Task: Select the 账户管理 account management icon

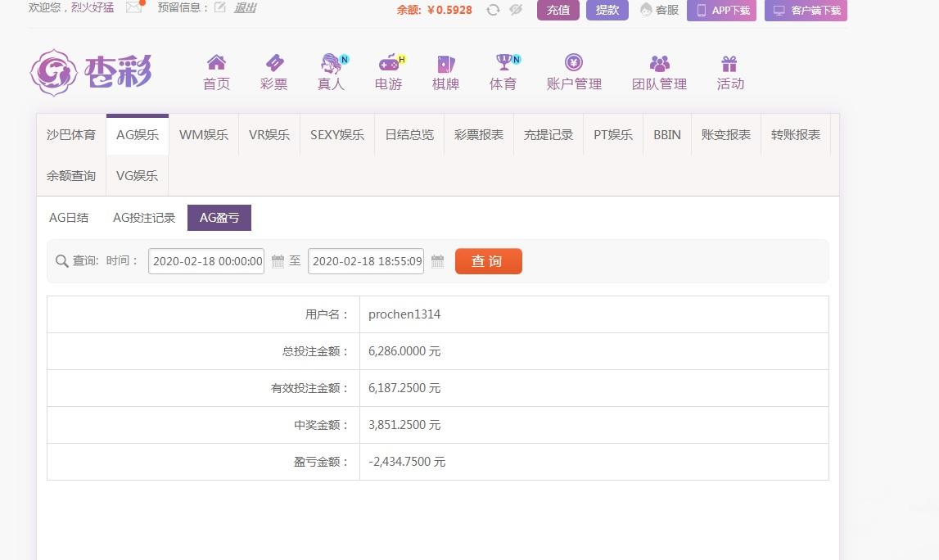Action: click(573, 71)
